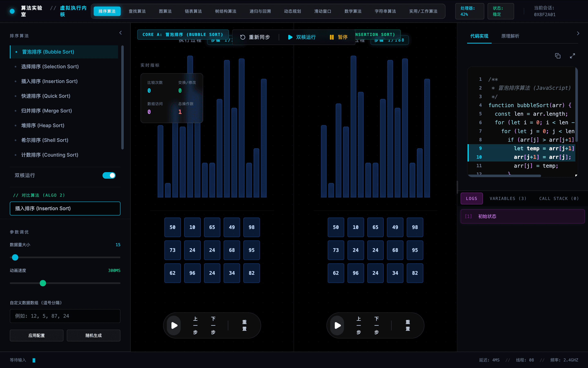
Task: Expand the code view to fullscreen
Action: coord(572,56)
